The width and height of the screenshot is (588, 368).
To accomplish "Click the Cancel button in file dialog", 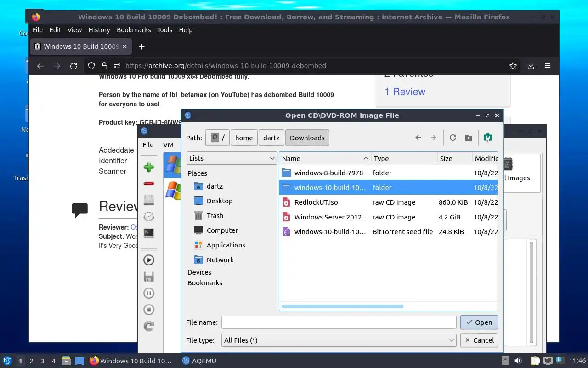I will coord(479,340).
